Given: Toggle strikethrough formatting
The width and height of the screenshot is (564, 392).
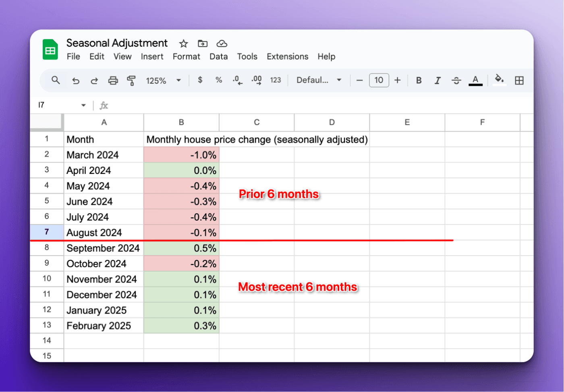Looking at the screenshot, I should (x=456, y=80).
